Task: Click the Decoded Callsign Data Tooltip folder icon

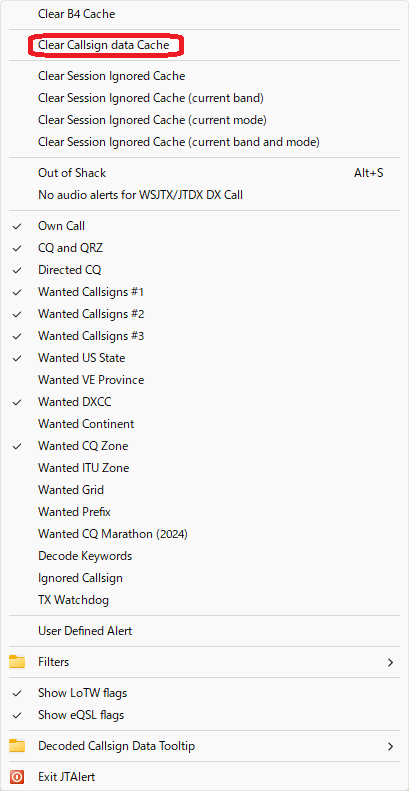Action: (17, 746)
